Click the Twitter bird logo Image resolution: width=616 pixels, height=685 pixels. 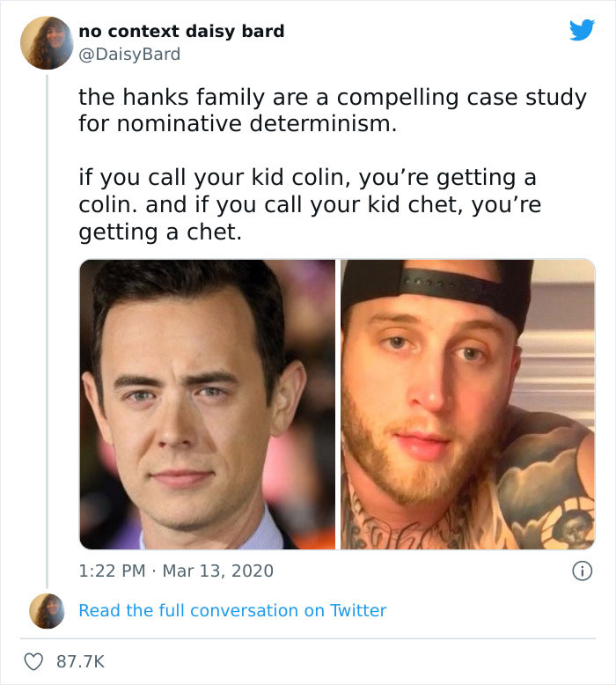point(582,31)
